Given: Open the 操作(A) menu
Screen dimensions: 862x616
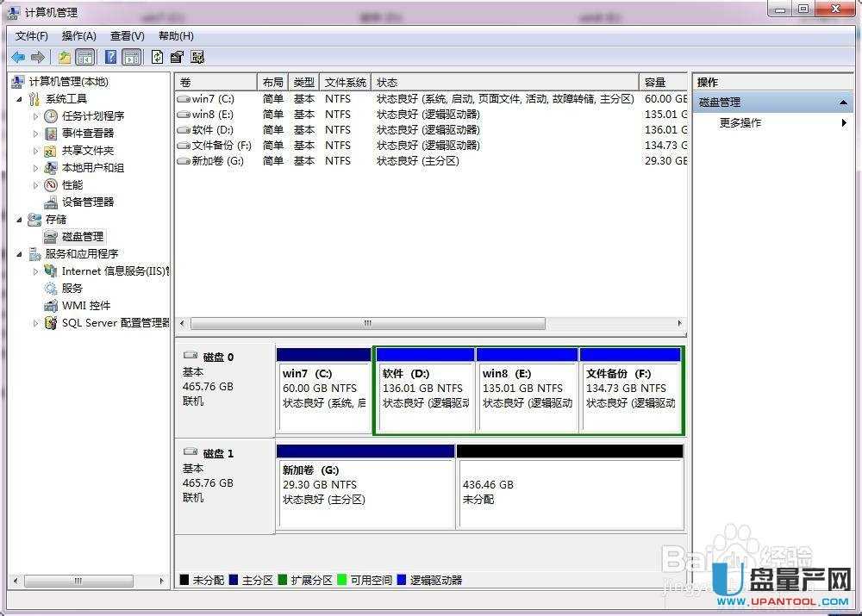Looking at the screenshot, I should coord(78,36).
